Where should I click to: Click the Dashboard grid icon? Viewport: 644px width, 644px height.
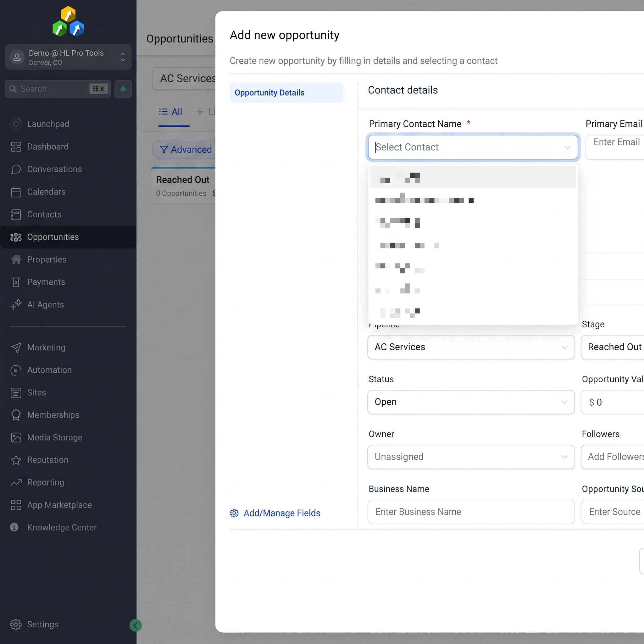tap(16, 147)
